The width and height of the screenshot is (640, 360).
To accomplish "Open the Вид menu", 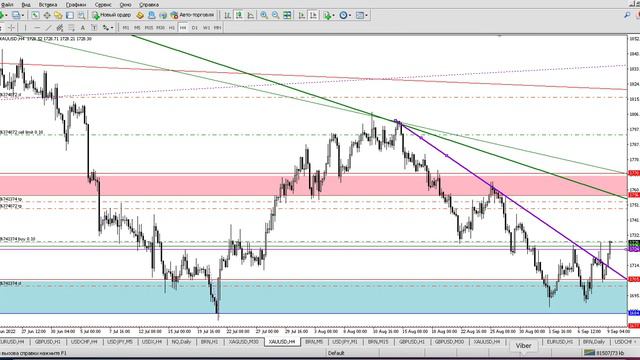I will point(26,4).
